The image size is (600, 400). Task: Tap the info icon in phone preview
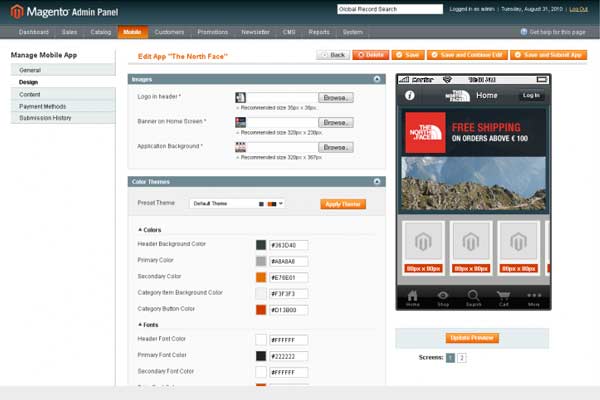click(410, 95)
